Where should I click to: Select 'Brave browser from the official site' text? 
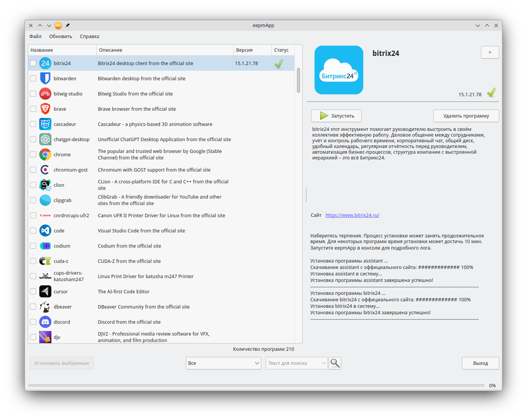click(137, 109)
